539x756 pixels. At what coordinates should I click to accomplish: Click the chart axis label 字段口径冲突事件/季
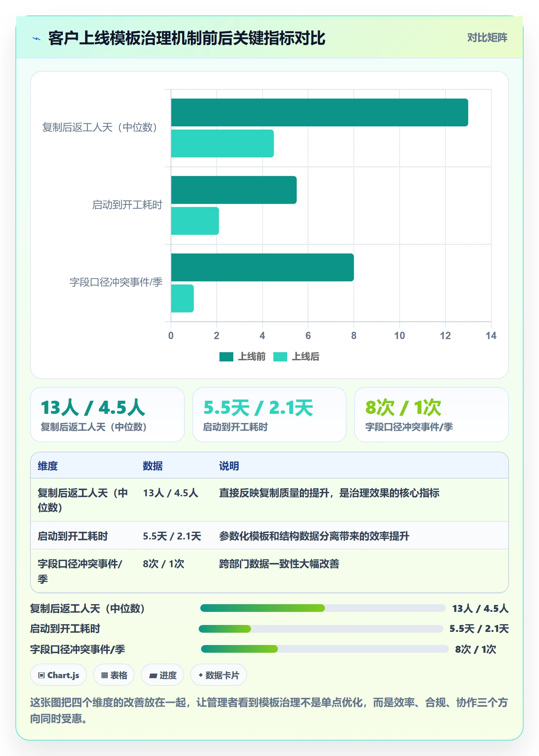tap(116, 282)
